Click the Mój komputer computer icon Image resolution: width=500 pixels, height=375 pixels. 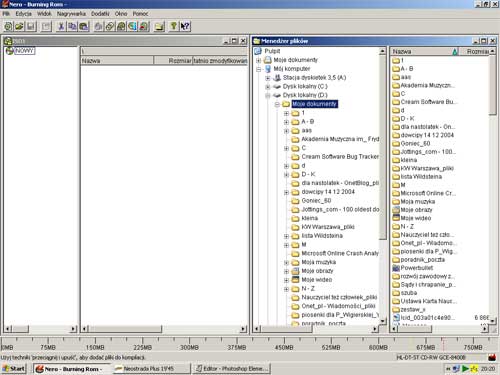268,69
